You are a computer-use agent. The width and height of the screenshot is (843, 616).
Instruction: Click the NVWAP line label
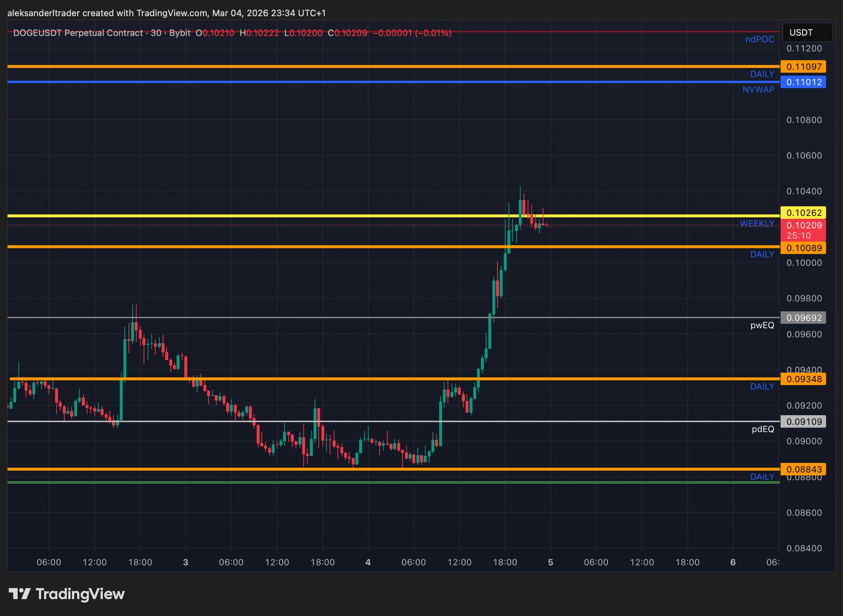coord(758,90)
